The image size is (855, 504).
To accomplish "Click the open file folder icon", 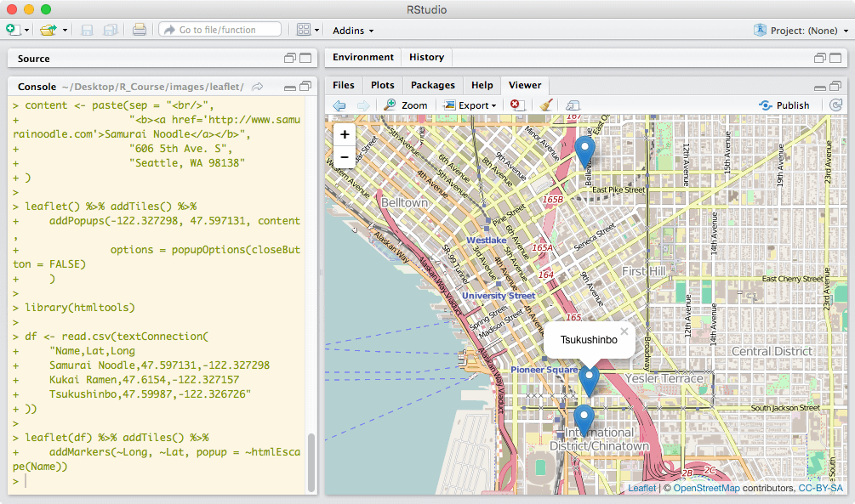I will tap(48, 30).
